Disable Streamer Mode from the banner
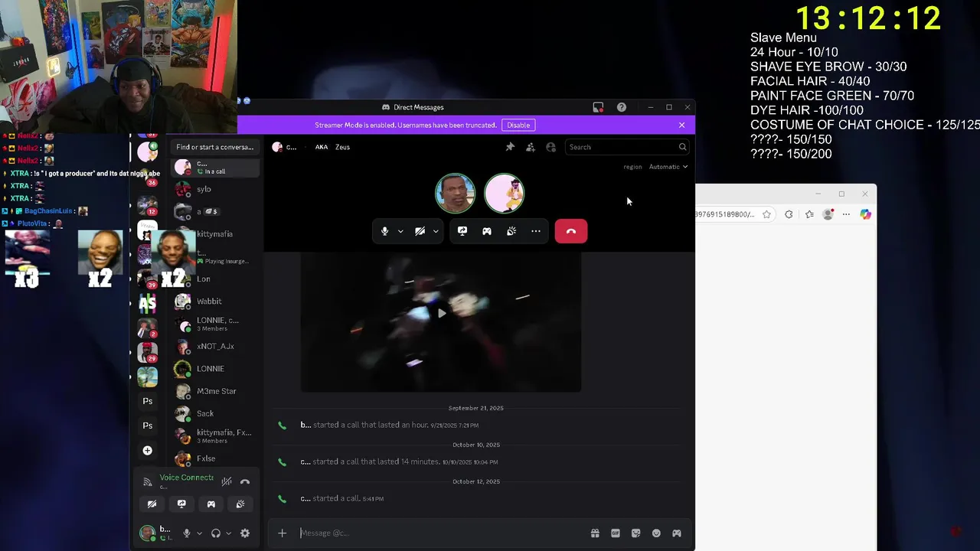 click(518, 125)
